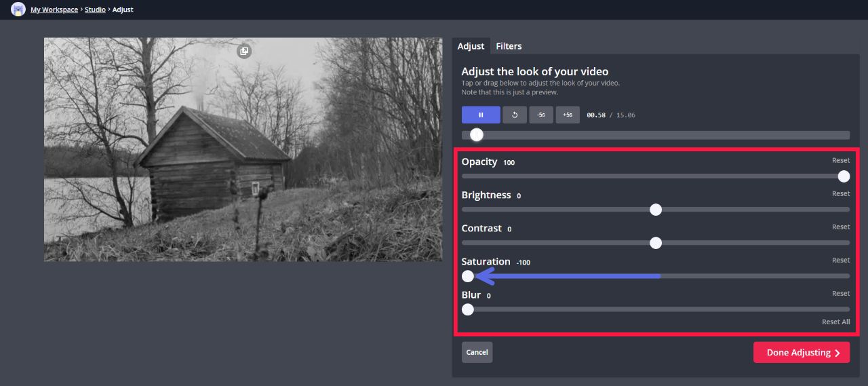
Task: Reset the Blur setting
Action: [841, 294]
